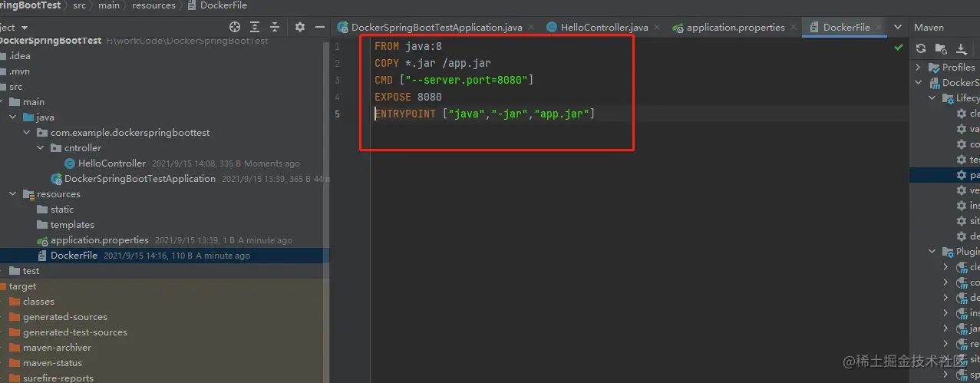Select the java folder in tree
Screen dimensions: 980x383
pos(45,117)
